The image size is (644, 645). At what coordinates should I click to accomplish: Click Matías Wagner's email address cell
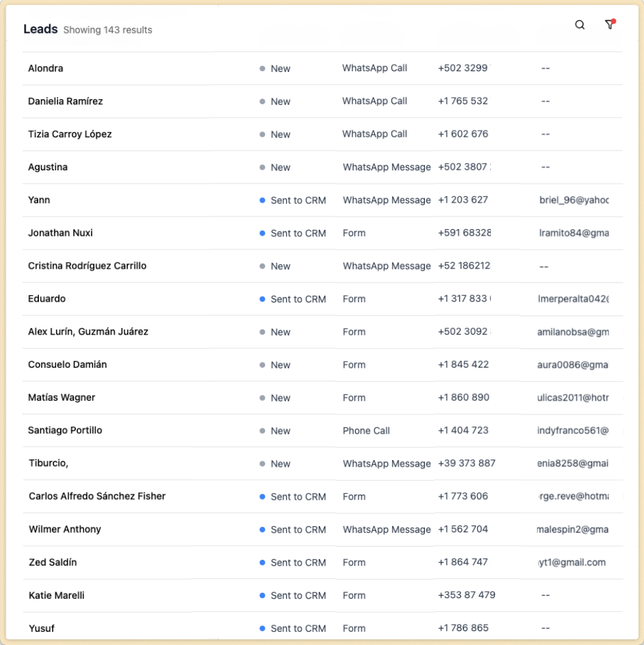point(573,398)
